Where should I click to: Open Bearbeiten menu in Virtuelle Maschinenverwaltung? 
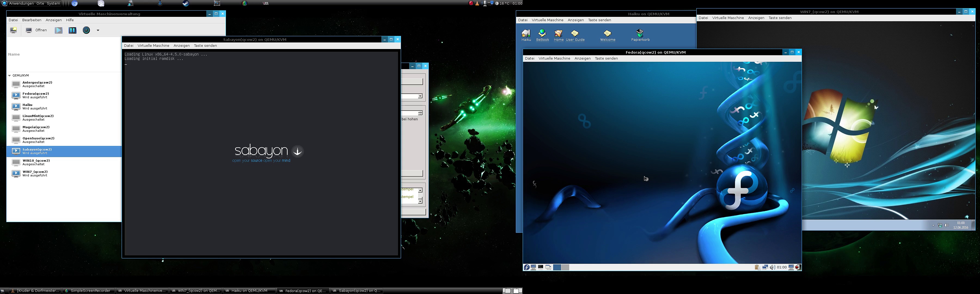(x=32, y=20)
